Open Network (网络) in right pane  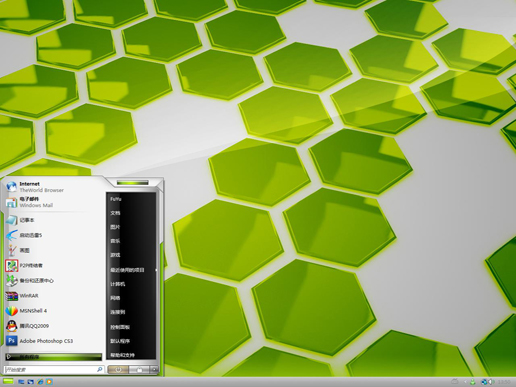point(115,298)
